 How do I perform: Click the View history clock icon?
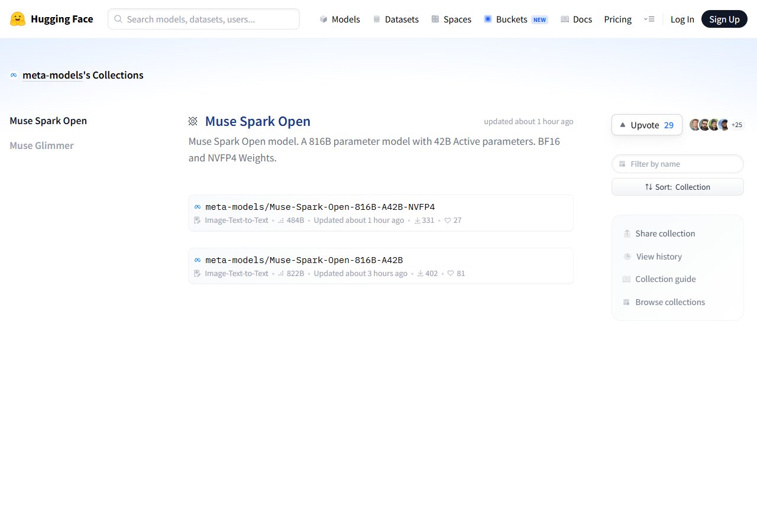(627, 257)
